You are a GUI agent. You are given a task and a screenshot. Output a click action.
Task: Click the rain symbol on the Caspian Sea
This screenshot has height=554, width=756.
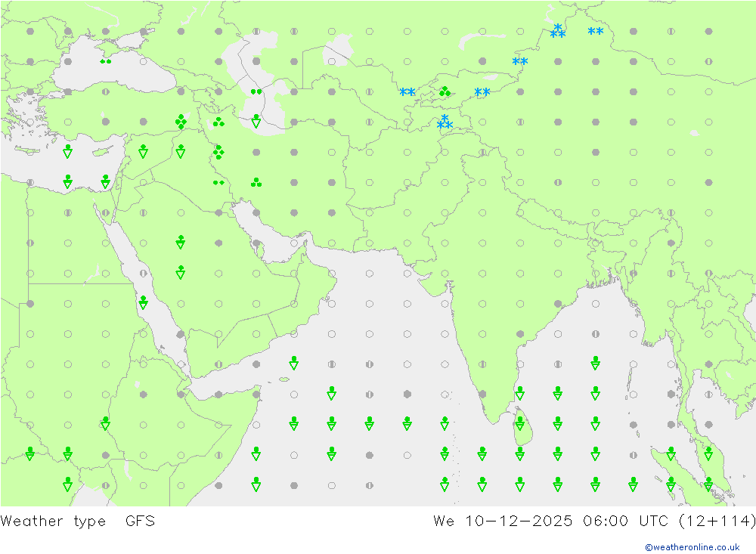coord(256,91)
